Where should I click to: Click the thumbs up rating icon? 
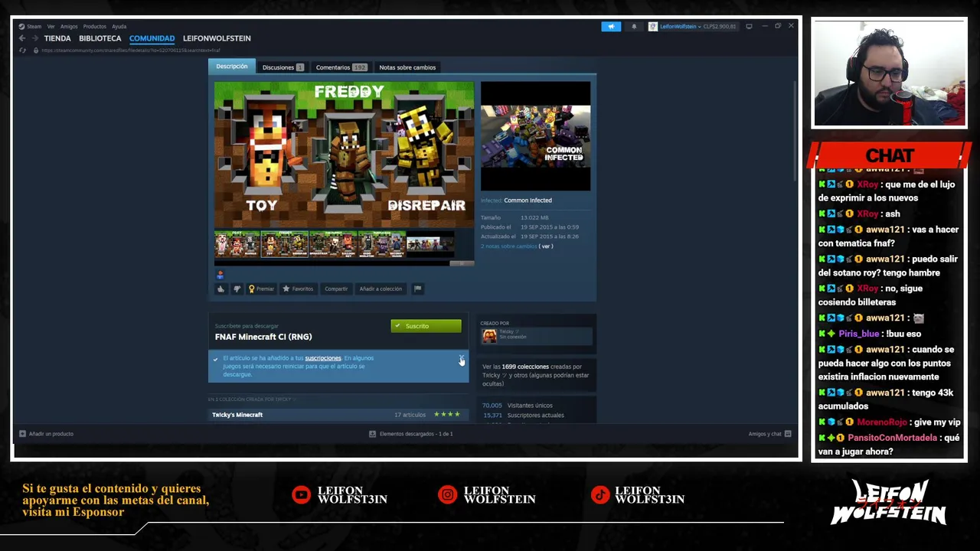click(x=220, y=289)
